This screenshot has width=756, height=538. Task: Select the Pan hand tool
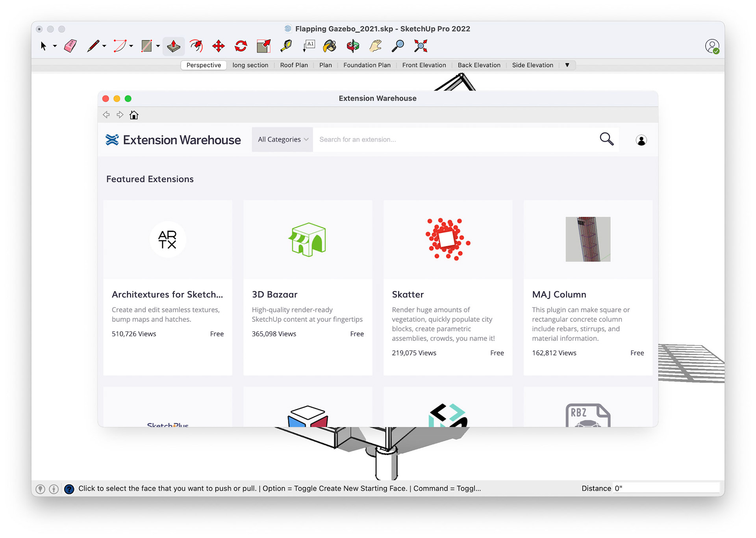click(375, 46)
